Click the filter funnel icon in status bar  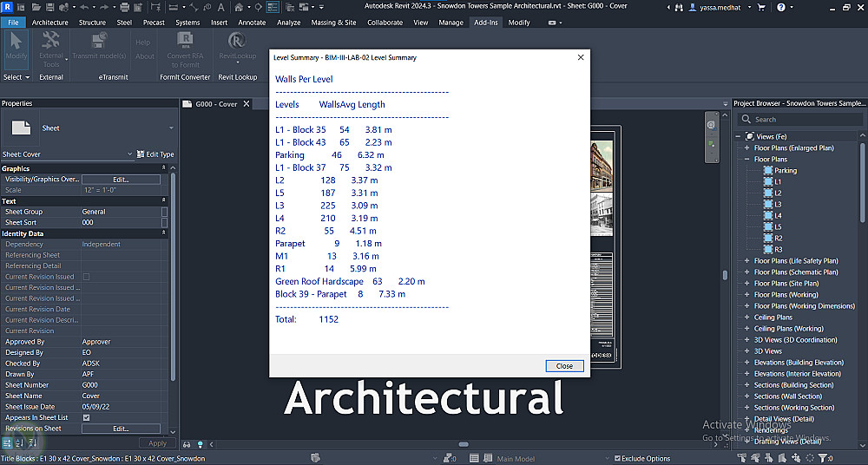(823, 458)
